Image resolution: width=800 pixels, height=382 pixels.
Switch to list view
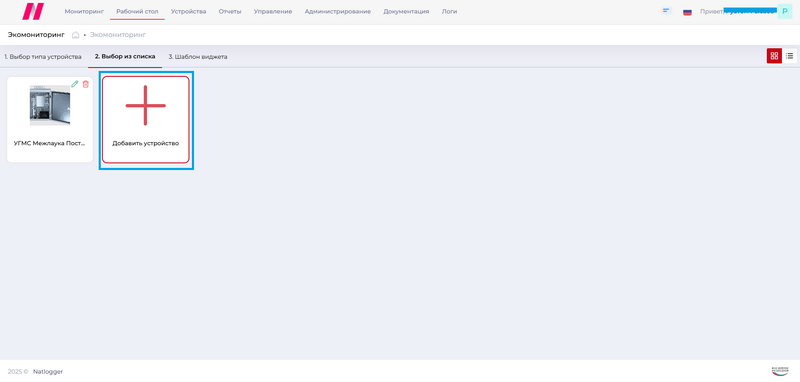789,56
